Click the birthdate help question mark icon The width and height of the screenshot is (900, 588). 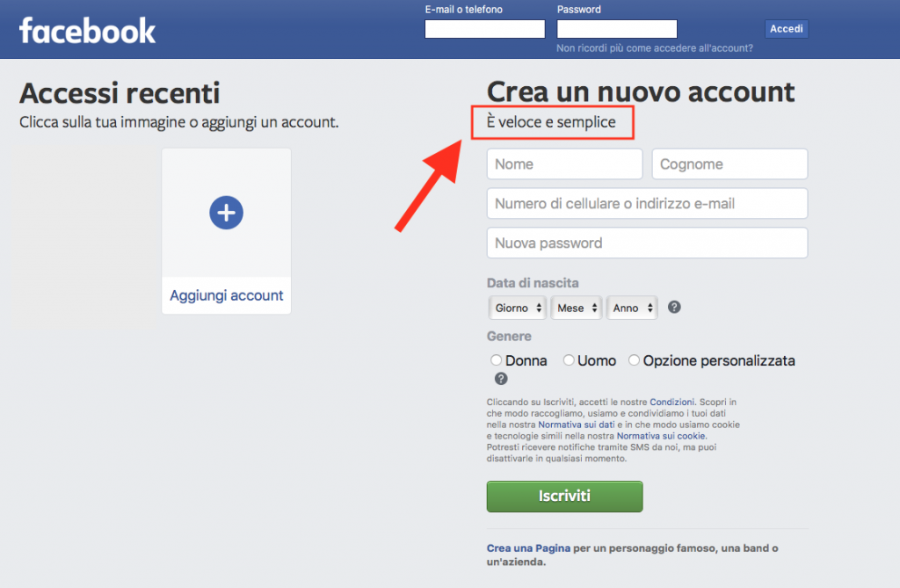(x=674, y=308)
